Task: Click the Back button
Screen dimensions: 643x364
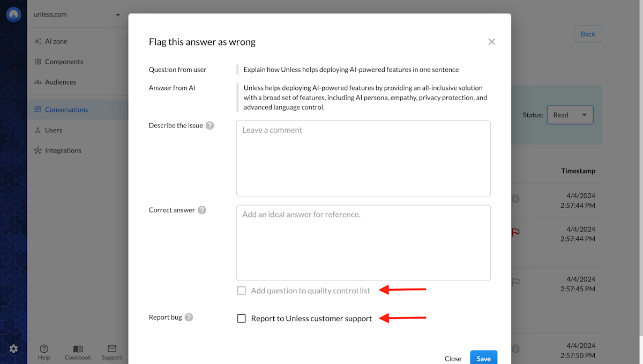Action: [588, 34]
